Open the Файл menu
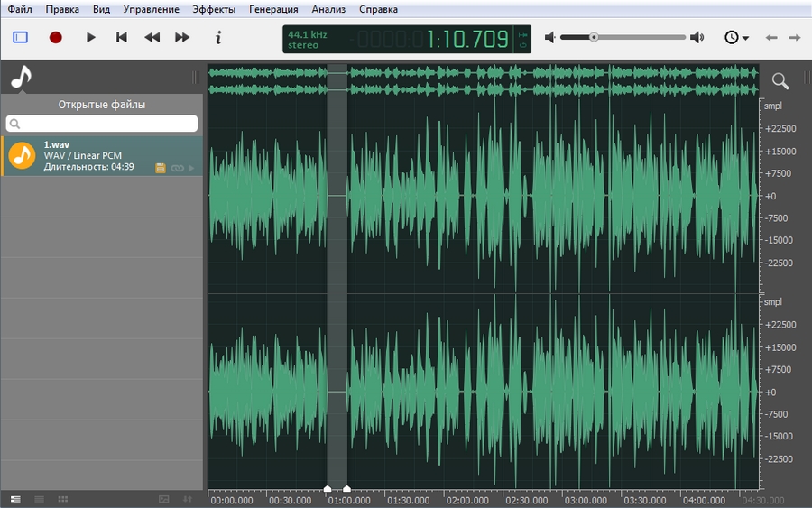Image resolution: width=812 pixels, height=508 pixels. click(x=20, y=9)
